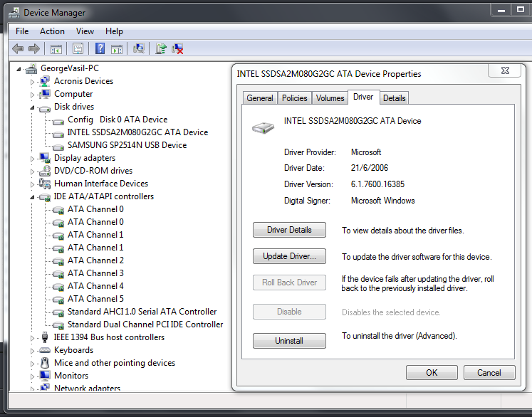This screenshot has height=417, width=532.
Task: Click the Device Manager title bar icon
Action: tap(14, 13)
